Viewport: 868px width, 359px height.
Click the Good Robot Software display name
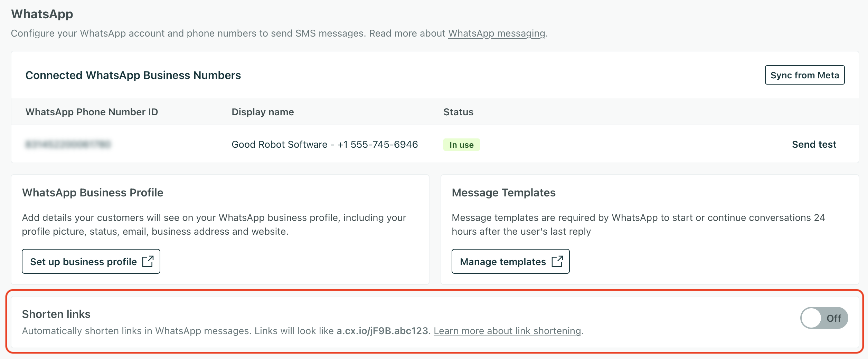click(325, 144)
